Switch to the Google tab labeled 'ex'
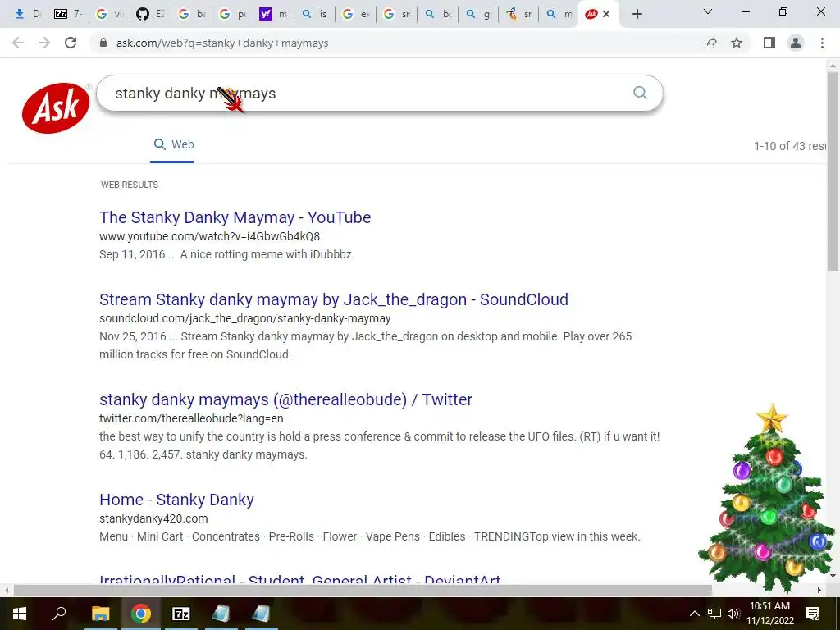The height and width of the screenshot is (630, 840). coord(356,15)
